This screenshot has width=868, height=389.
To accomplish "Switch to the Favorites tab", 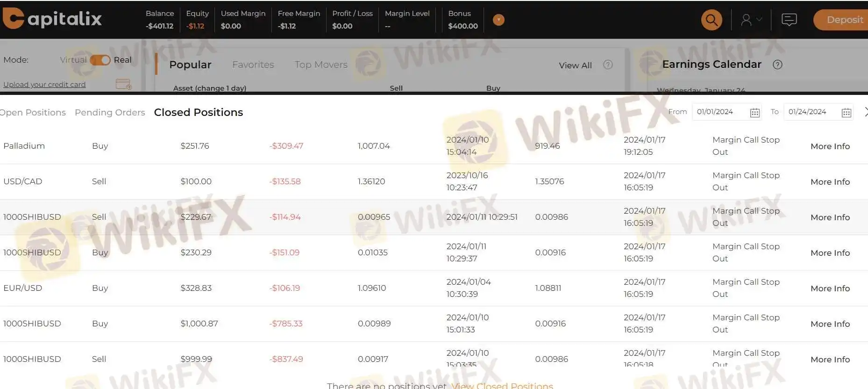I will [253, 65].
